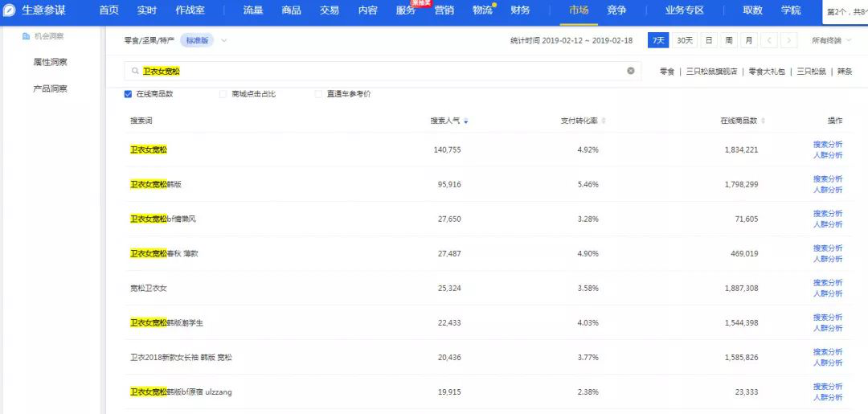Open 搜索分析 for 卫衣女宽松韩版
This screenshot has height=414, width=868.
click(x=828, y=178)
